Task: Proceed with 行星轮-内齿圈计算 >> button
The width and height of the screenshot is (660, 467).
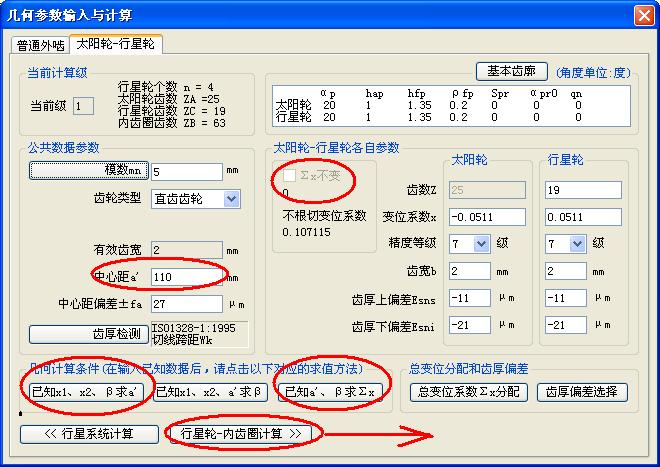Action: tap(241, 433)
